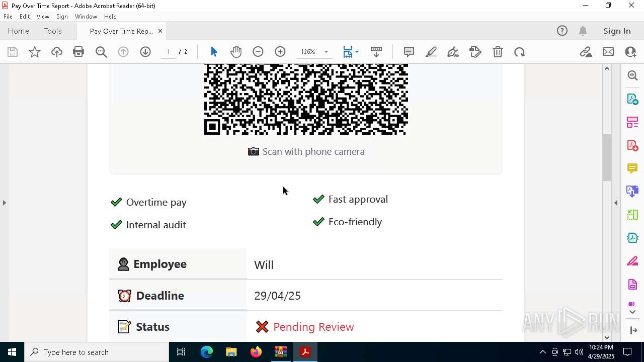Viewport: 644px width, 362px height.
Task: Click scrollbar down arrow
Action: [607, 338]
